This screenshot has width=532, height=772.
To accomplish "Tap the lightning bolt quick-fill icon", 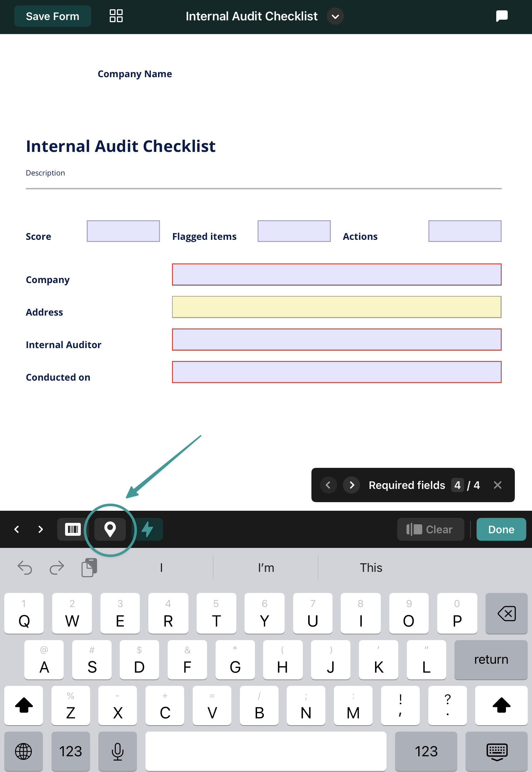I will [148, 529].
